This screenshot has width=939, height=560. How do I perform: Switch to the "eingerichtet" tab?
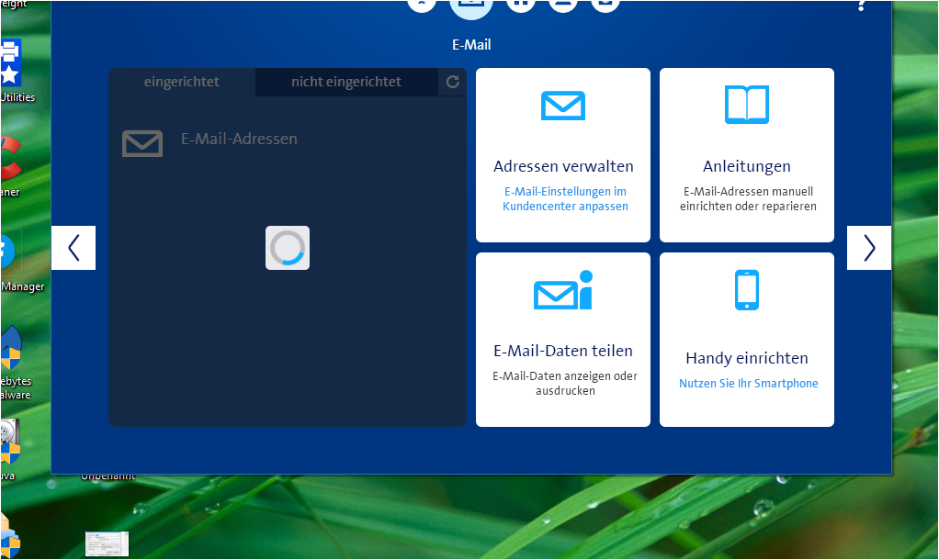click(x=182, y=82)
